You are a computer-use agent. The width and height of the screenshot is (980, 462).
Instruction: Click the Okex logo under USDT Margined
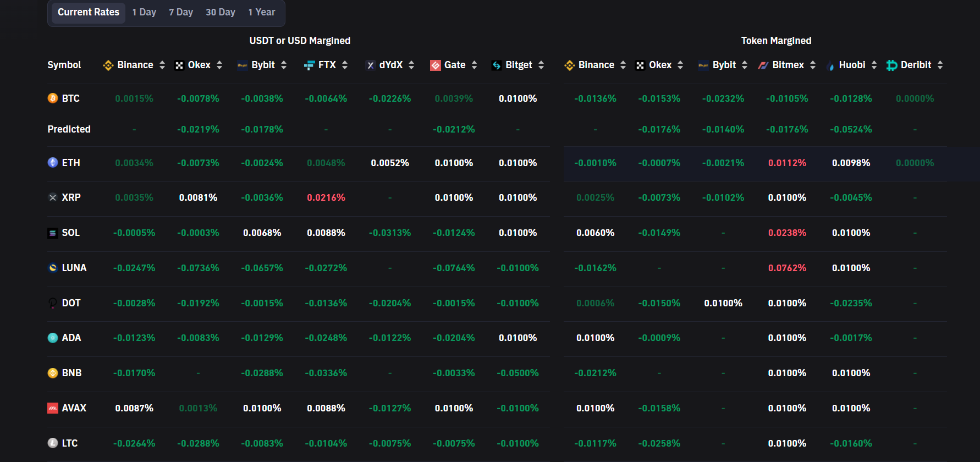click(179, 65)
